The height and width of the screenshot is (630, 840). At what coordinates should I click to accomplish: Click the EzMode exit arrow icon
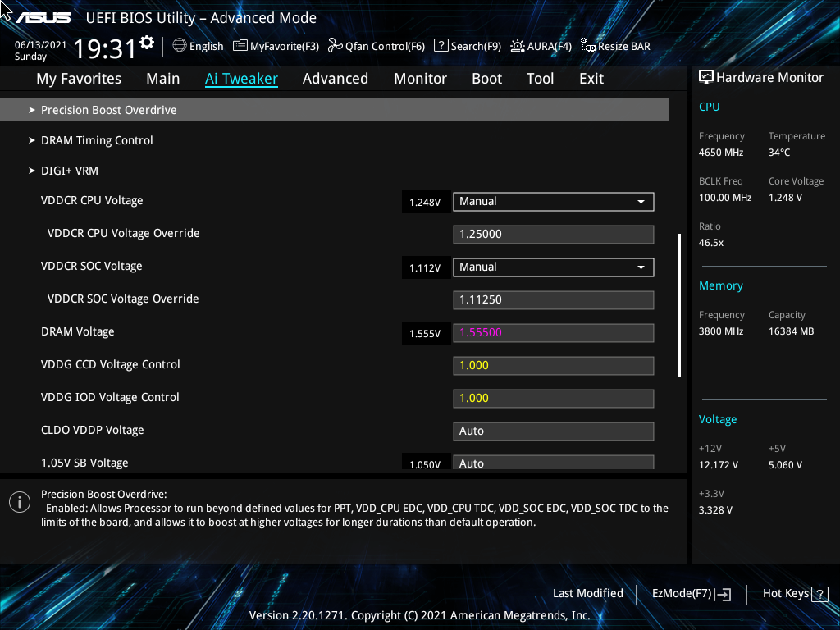click(x=723, y=594)
